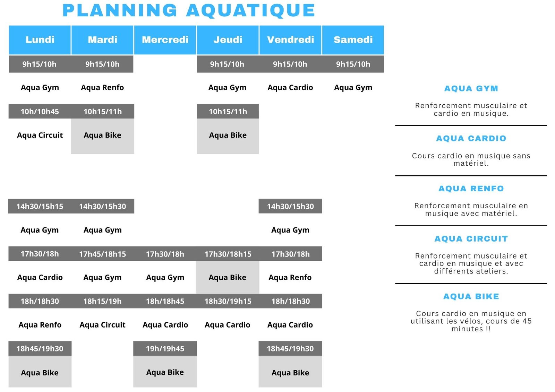The width and height of the screenshot is (555, 392).
Task: Open the AQUA CIRCUIT legend heading
Action: point(471,239)
